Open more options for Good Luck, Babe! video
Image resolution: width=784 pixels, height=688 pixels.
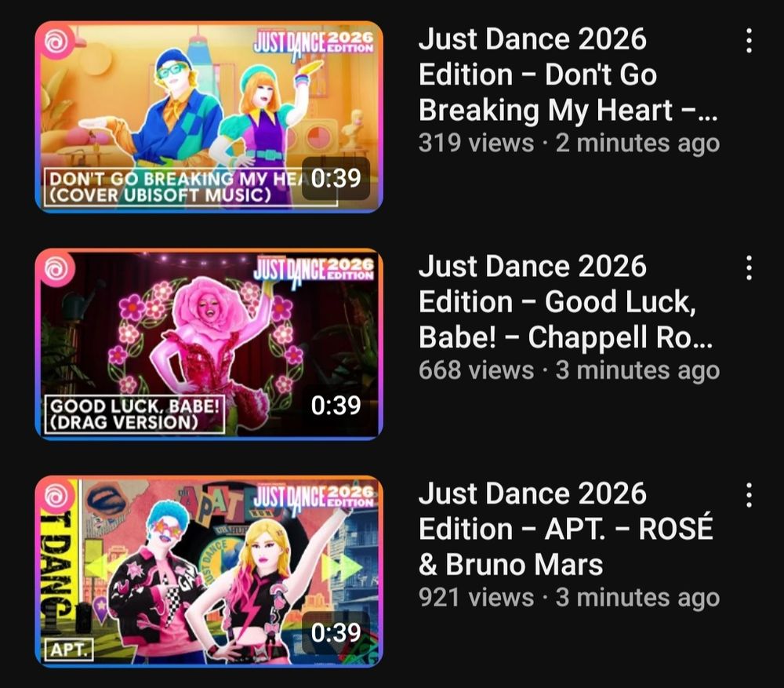point(749,268)
